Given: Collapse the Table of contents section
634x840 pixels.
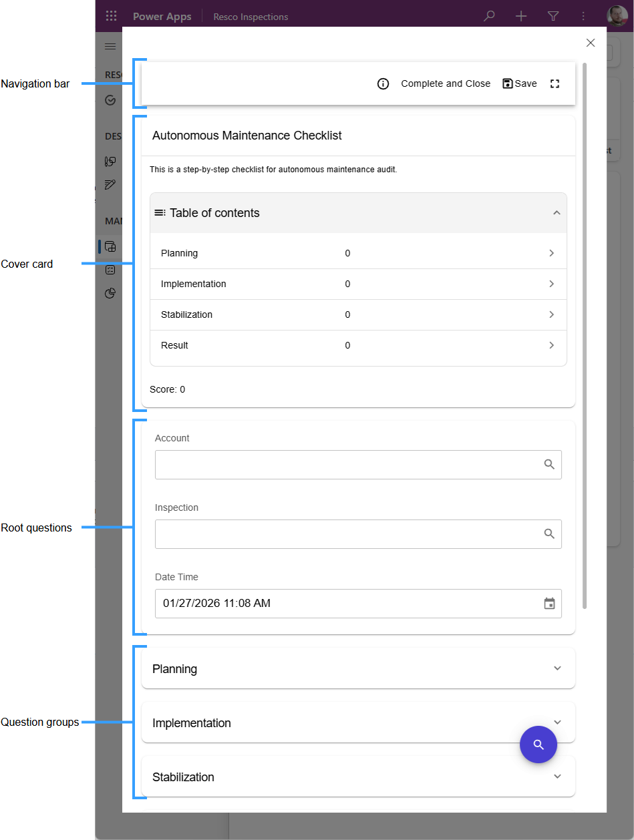Looking at the screenshot, I should (x=556, y=213).
